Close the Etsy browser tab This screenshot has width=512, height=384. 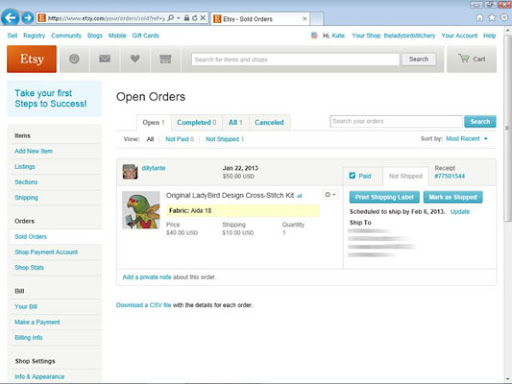pos(304,19)
